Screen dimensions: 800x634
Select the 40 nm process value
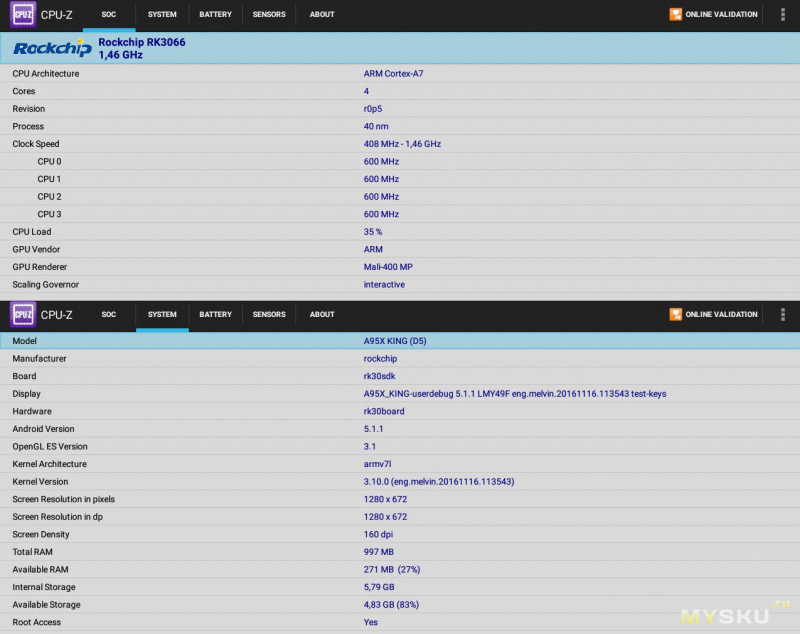coord(376,126)
